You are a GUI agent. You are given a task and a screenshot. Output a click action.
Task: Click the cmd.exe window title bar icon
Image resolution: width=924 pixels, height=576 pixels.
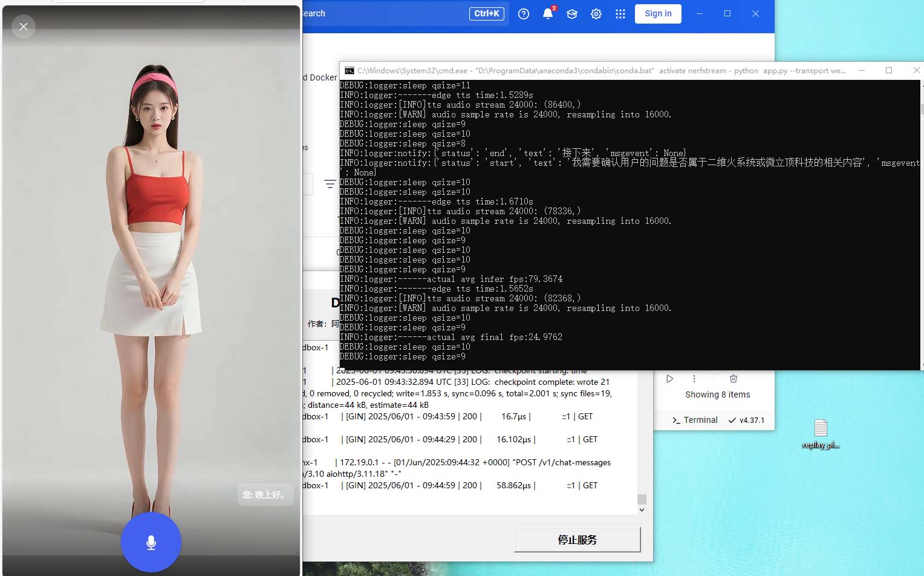[x=349, y=71]
